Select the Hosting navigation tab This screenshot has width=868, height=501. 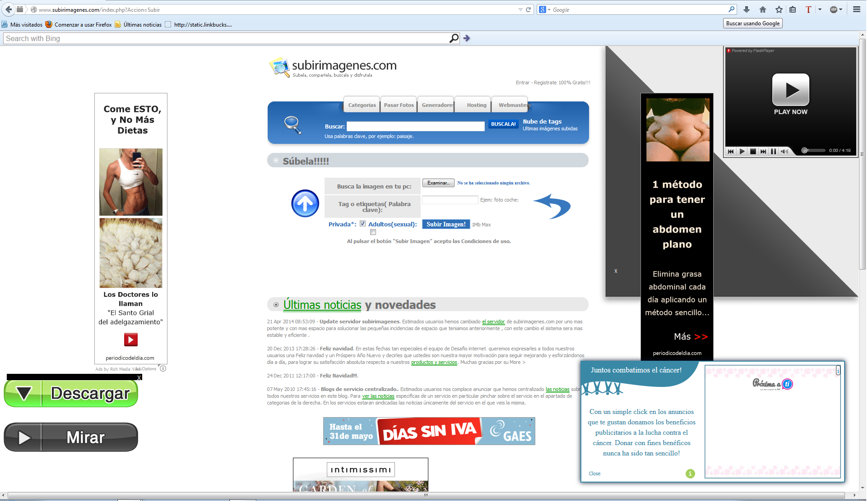tap(476, 104)
